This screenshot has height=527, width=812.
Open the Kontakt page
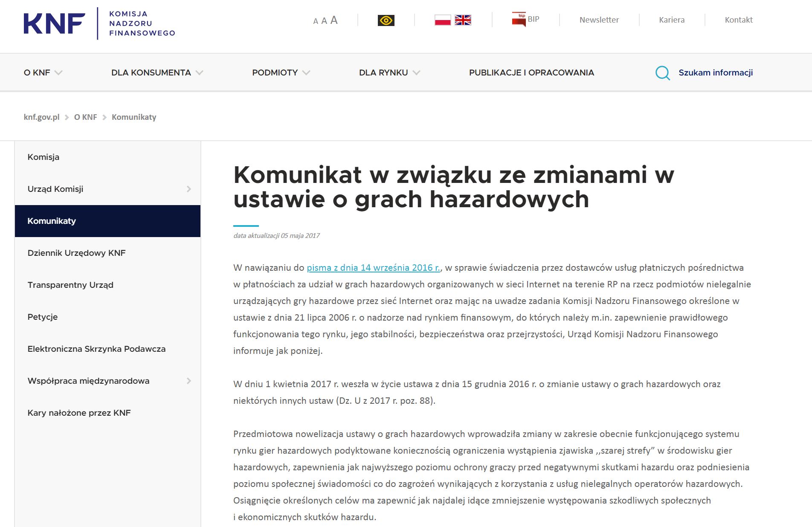(x=739, y=20)
